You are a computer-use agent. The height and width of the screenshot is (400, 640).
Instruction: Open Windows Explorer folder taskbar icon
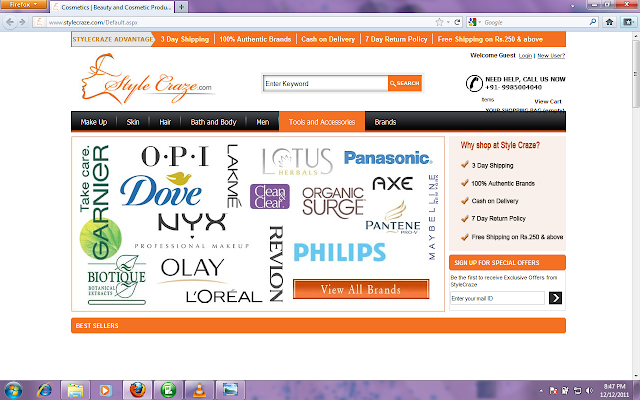76,390
